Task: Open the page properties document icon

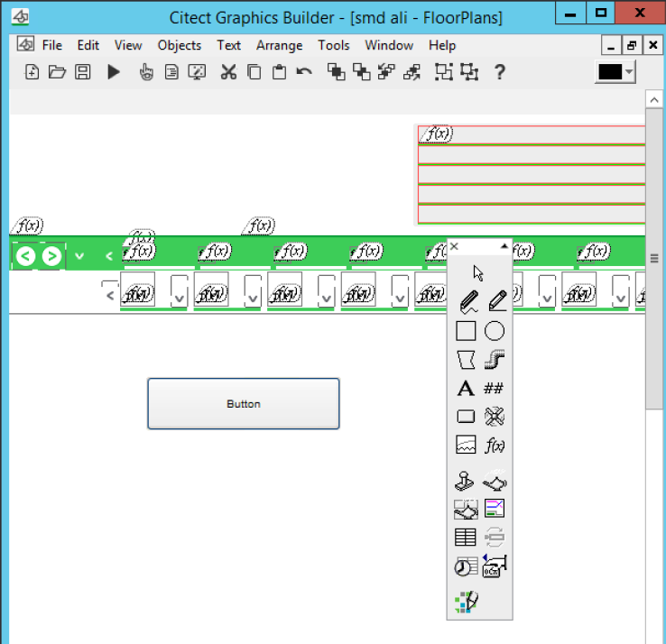Action: [x=171, y=72]
